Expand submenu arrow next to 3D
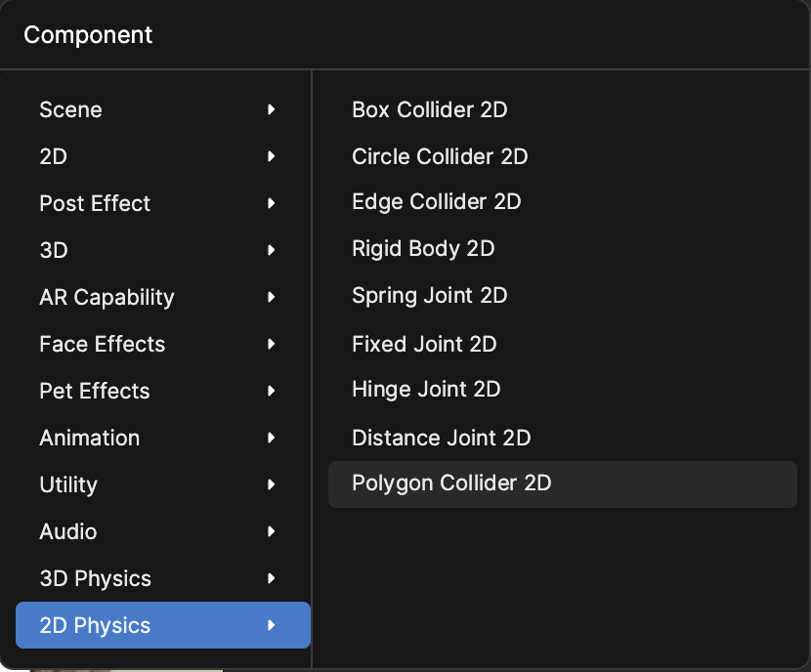This screenshot has height=672, width=811. (x=271, y=250)
